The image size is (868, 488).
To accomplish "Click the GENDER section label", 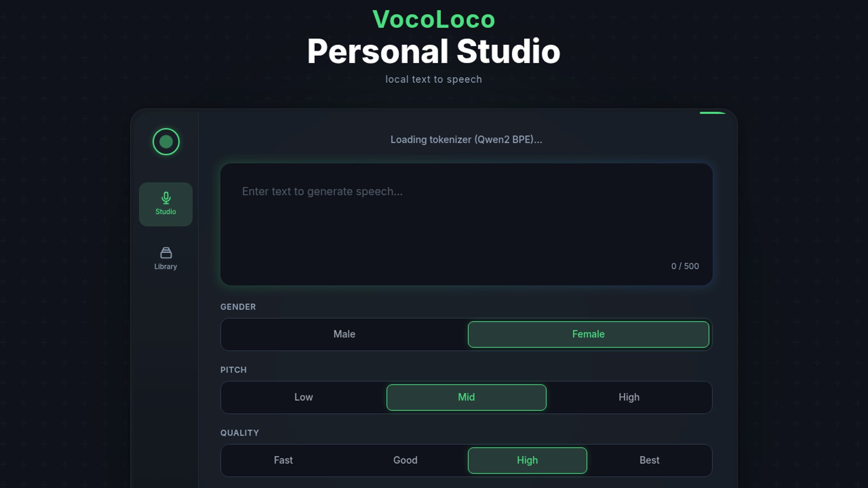I will [238, 307].
